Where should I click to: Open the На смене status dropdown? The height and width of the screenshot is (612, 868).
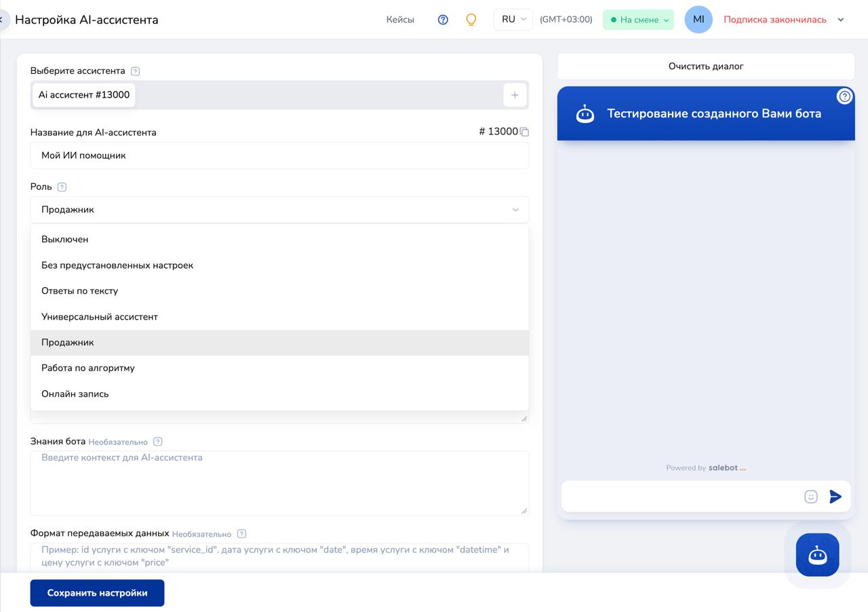tap(638, 20)
